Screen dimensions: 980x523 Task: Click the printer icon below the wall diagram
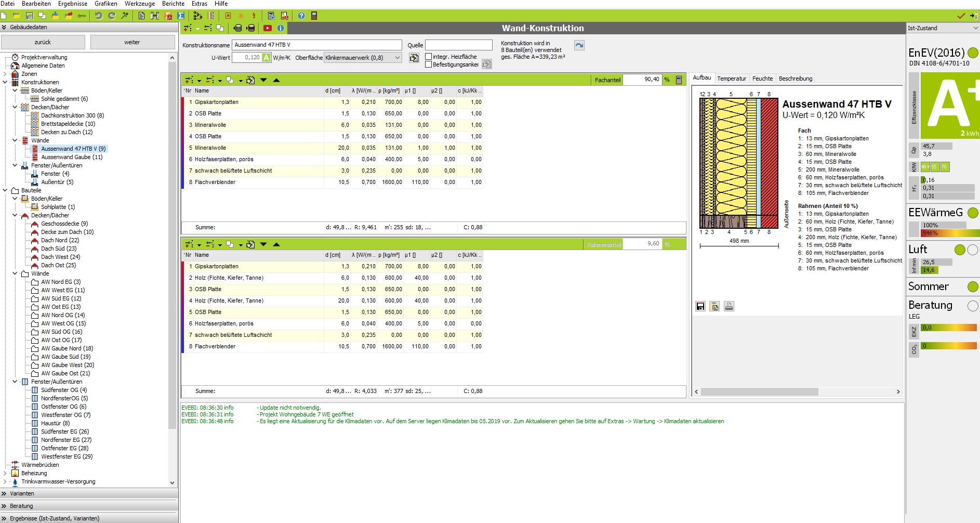729,306
